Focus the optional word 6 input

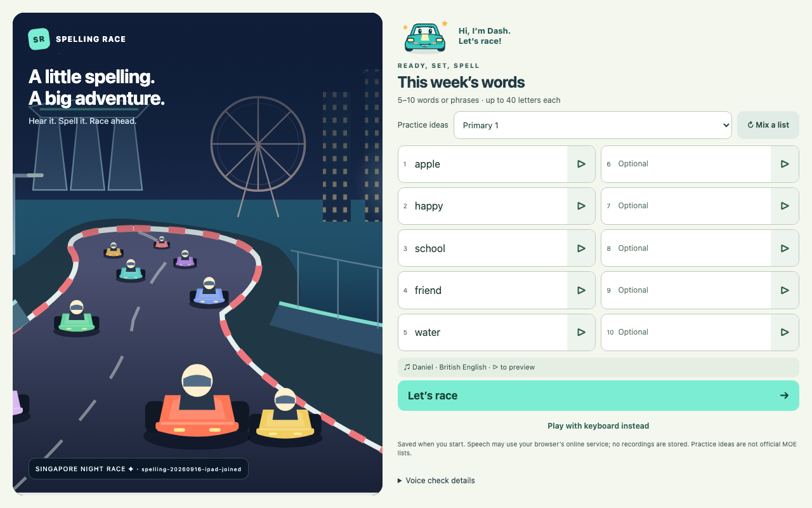click(693, 164)
